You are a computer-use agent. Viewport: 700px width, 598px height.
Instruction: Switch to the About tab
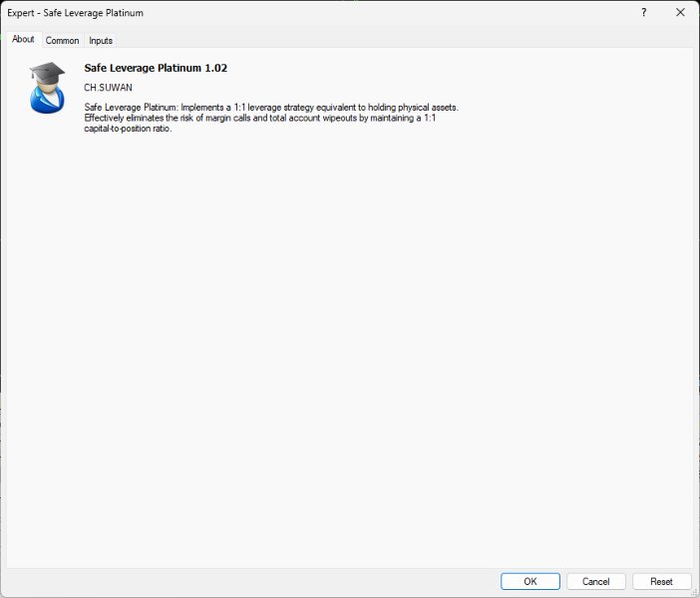(23, 39)
